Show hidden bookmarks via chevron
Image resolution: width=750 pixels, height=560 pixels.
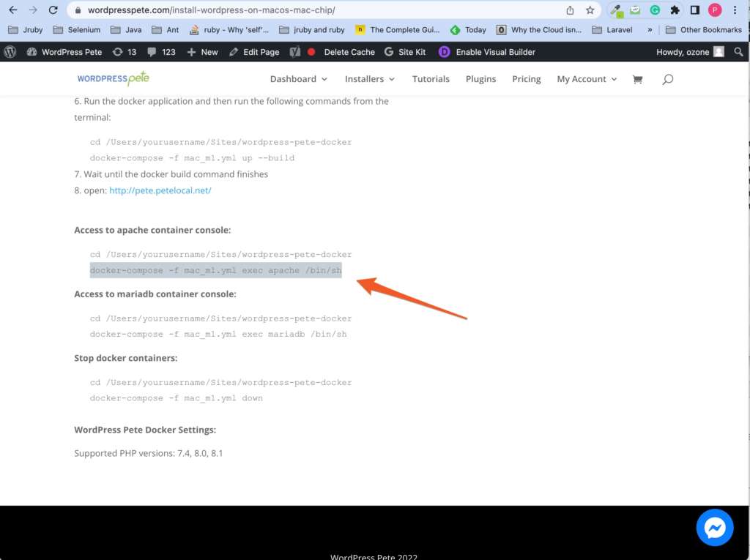[x=650, y=30]
